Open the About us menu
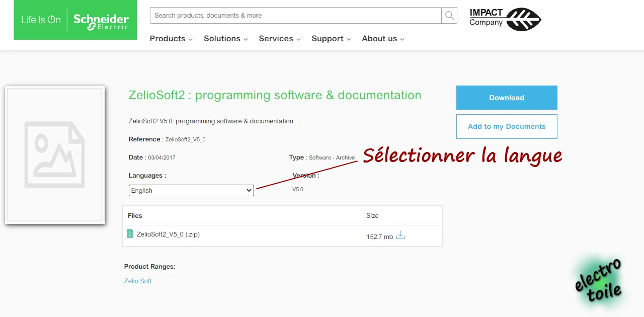This screenshot has width=644, height=317. coord(383,39)
